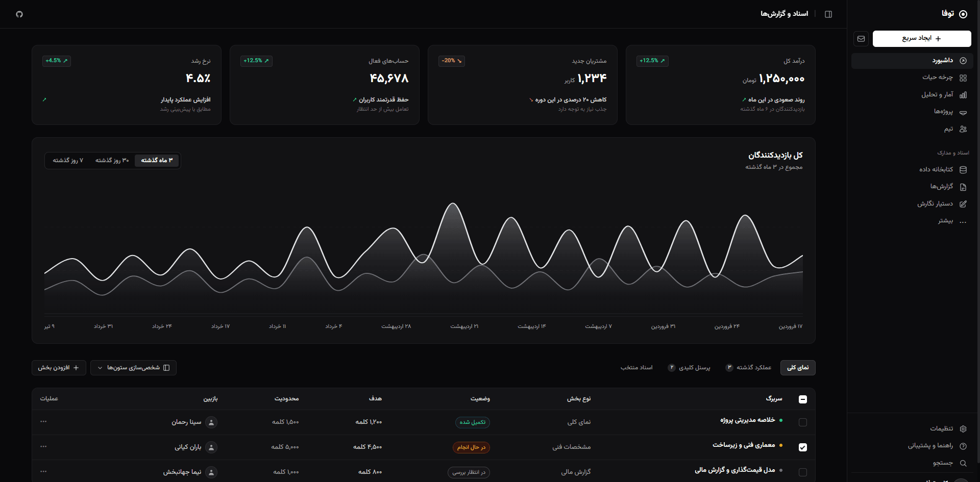Open the تنظیمات link
This screenshot has height=482, width=980.
pyautogui.click(x=912, y=429)
